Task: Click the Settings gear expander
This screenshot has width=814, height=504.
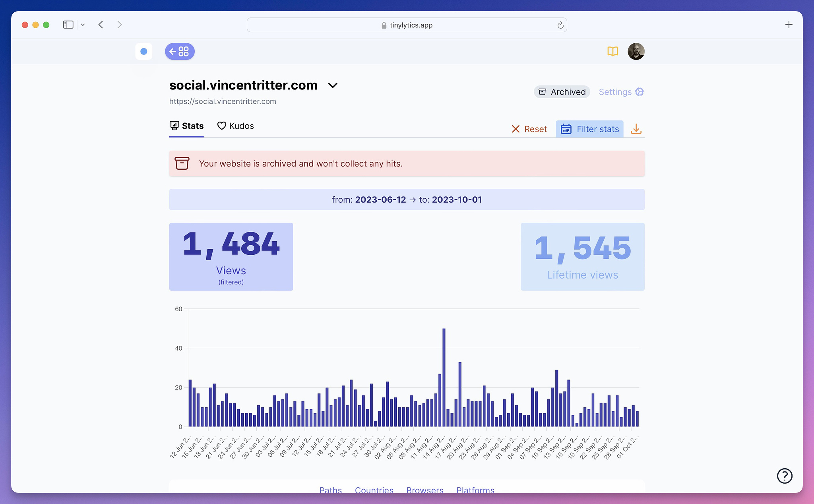Action: click(x=640, y=92)
